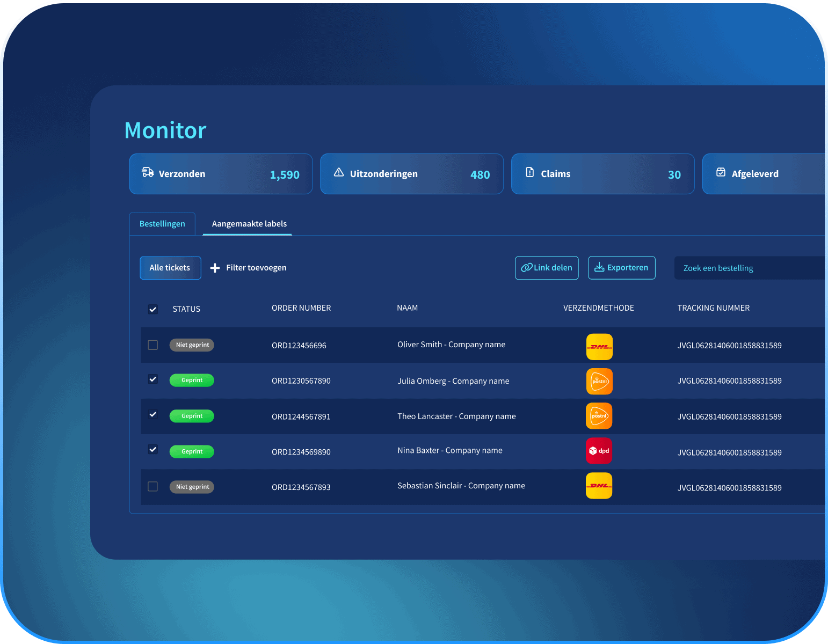Check the box for order ORD123456696
Viewport: 828px width, 644px height.
(153, 345)
